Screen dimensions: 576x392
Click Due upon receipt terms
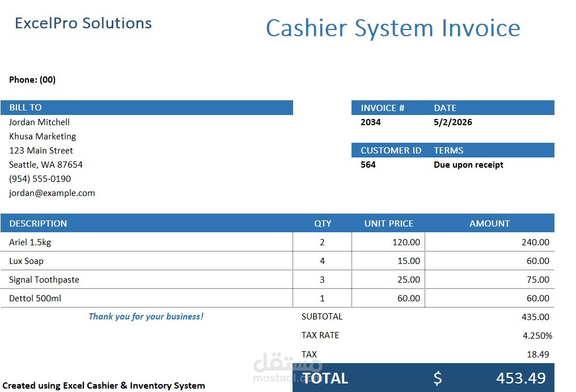tap(468, 165)
